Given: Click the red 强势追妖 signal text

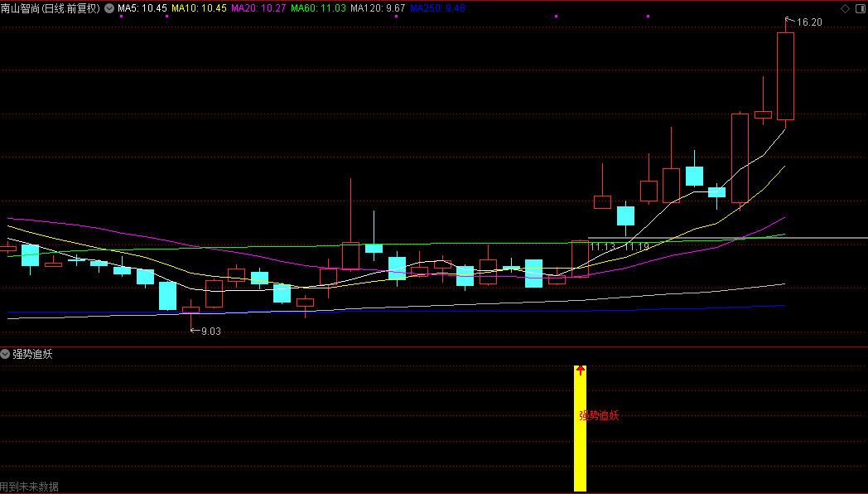Looking at the screenshot, I should 599,415.
